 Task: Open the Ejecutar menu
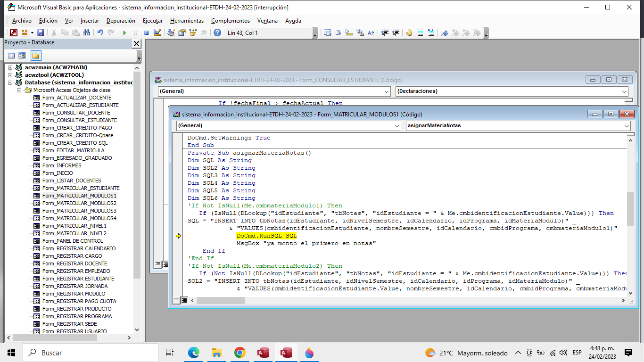pos(153,21)
